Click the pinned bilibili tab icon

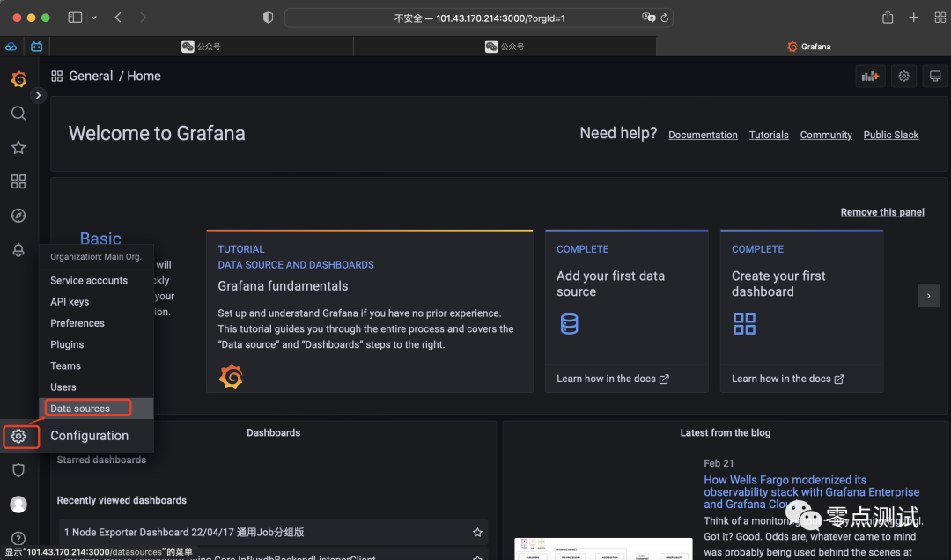tap(37, 46)
